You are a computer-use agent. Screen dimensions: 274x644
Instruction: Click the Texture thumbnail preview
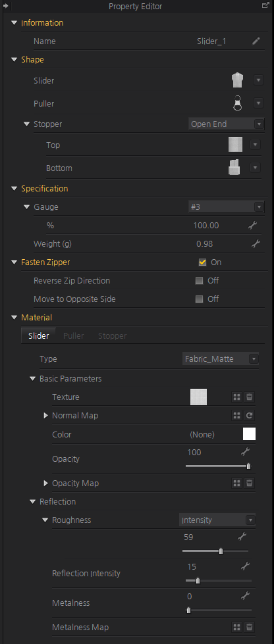pyautogui.click(x=198, y=397)
